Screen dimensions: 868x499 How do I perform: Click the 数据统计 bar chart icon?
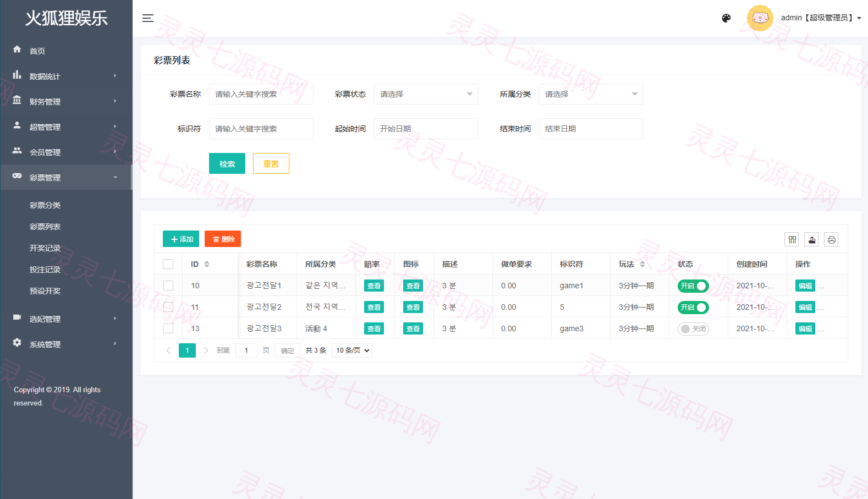pos(17,75)
